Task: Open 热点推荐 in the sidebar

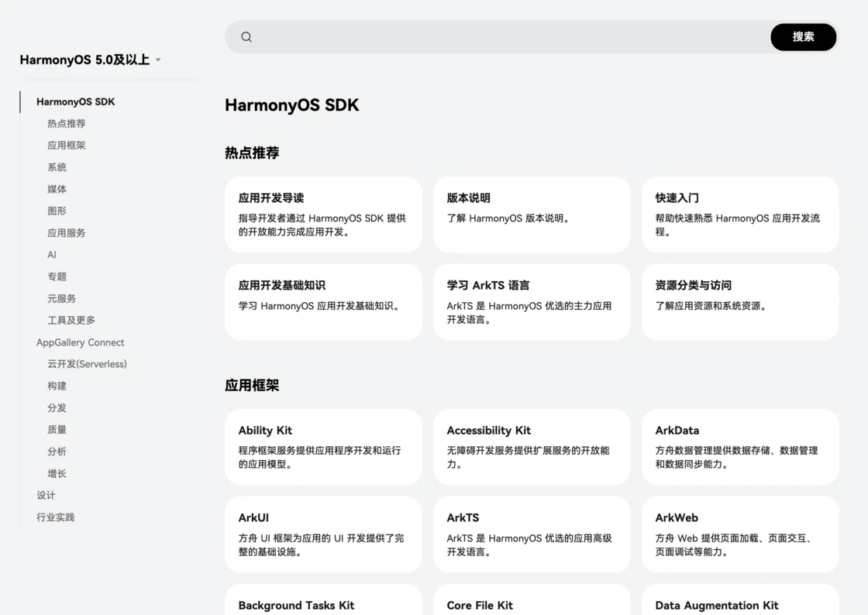Action: click(67, 124)
